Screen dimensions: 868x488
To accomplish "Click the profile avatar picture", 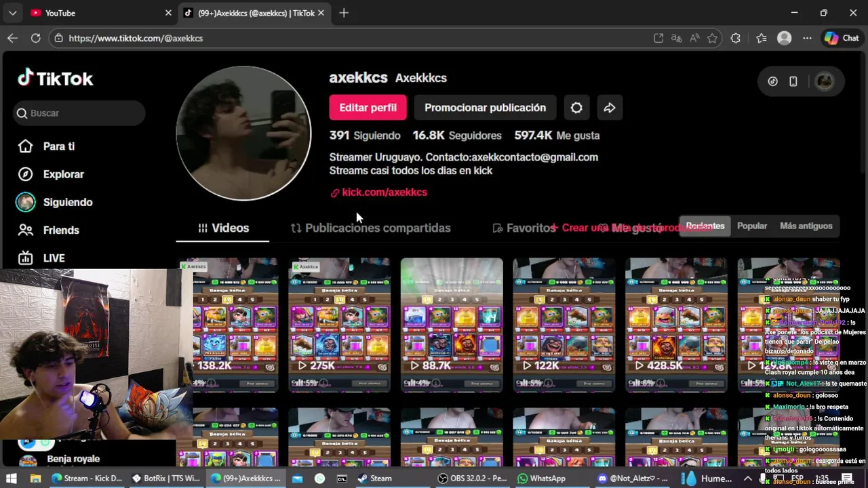I will 243,134.
